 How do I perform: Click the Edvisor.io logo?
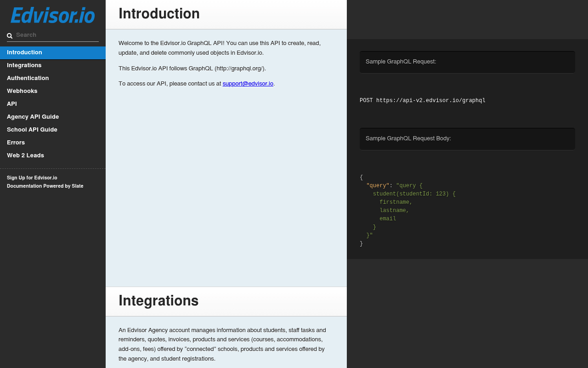[53, 15]
